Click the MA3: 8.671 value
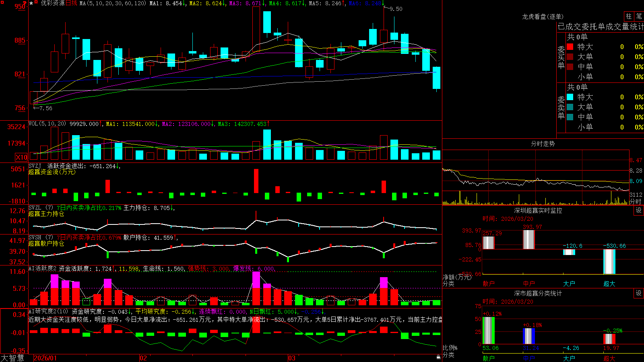 coord(247,3)
